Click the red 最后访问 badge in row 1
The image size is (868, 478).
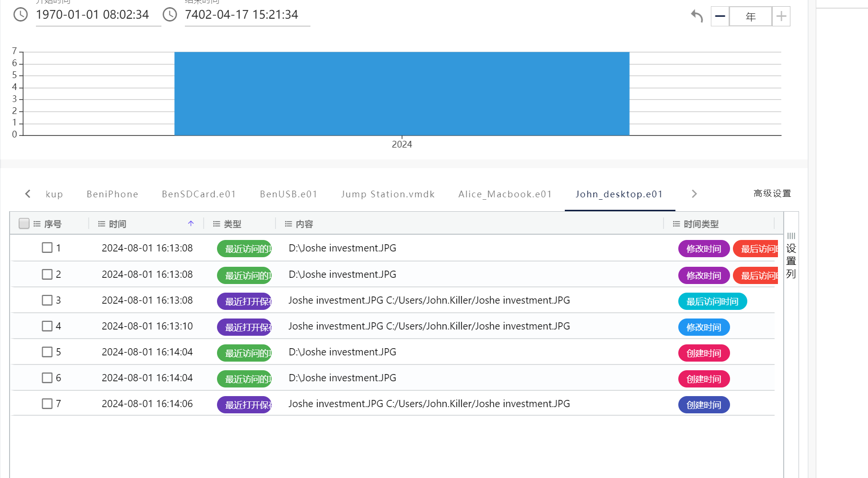tap(756, 249)
